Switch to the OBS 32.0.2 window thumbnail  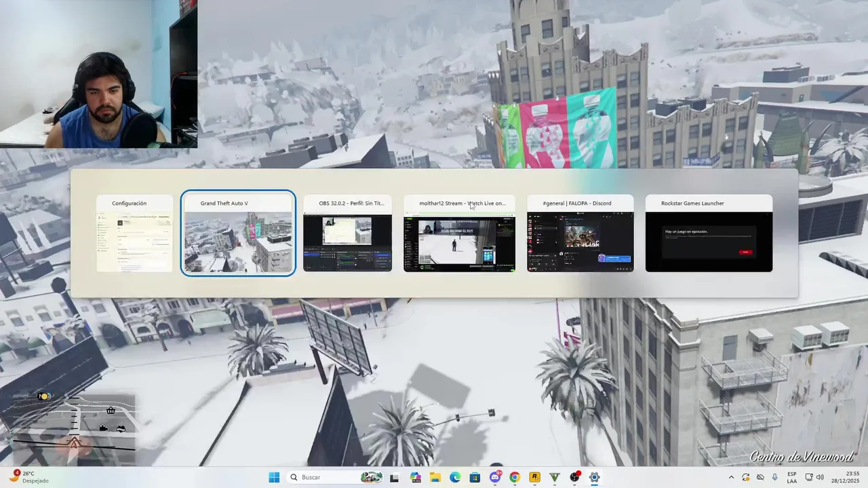pos(347,233)
